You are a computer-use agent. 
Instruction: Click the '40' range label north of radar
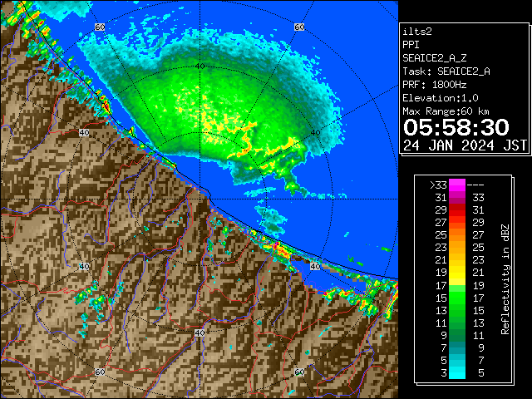(199, 66)
